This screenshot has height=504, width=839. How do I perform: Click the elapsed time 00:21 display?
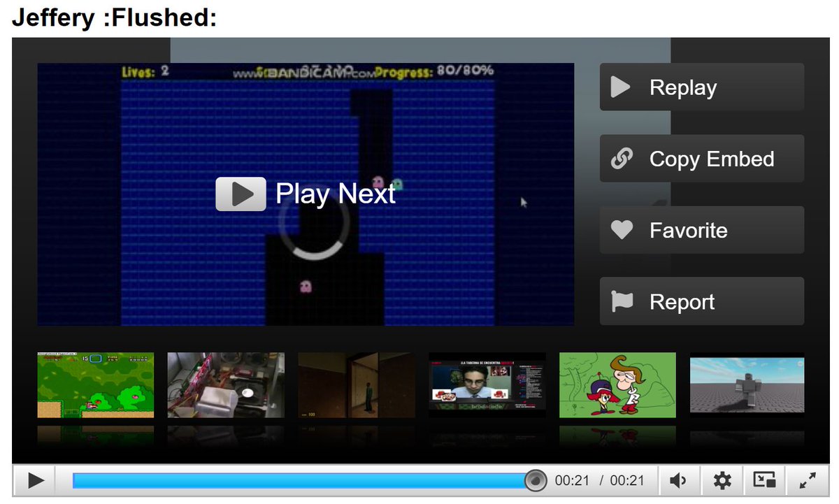tap(572, 481)
